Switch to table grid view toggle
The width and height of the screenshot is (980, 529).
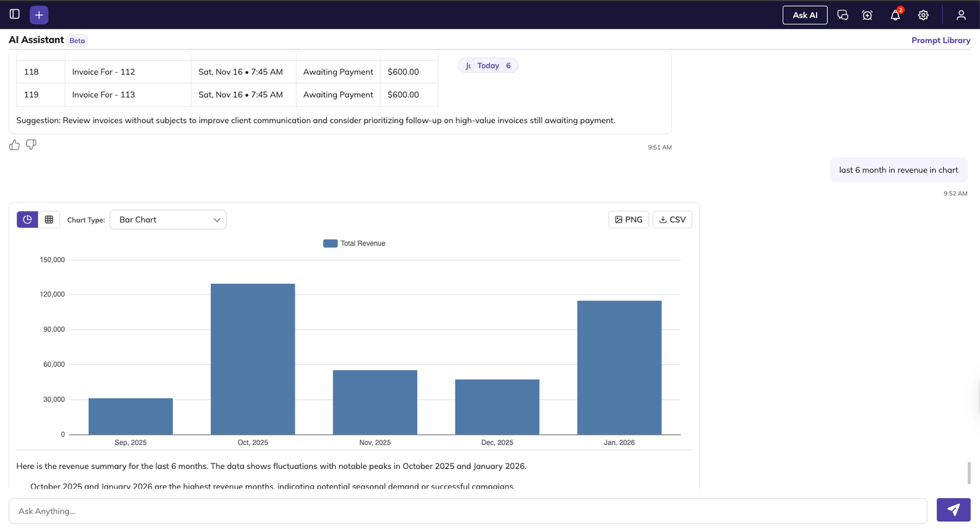pyautogui.click(x=49, y=219)
